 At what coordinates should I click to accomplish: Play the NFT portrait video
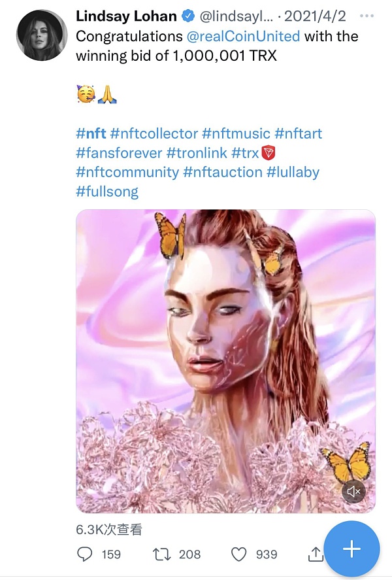coord(225,360)
